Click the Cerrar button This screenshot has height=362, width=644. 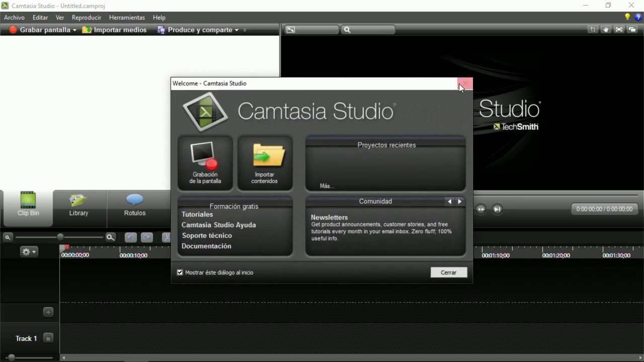[x=449, y=273]
